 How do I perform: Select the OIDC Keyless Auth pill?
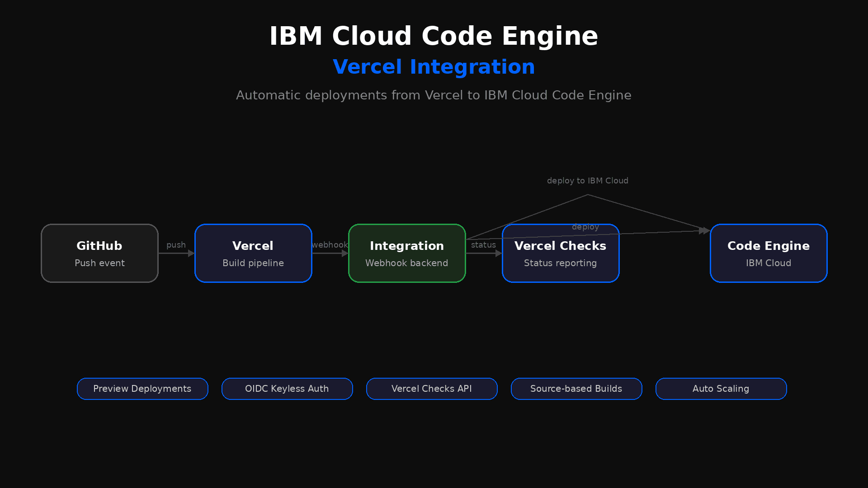pyautogui.click(x=287, y=389)
